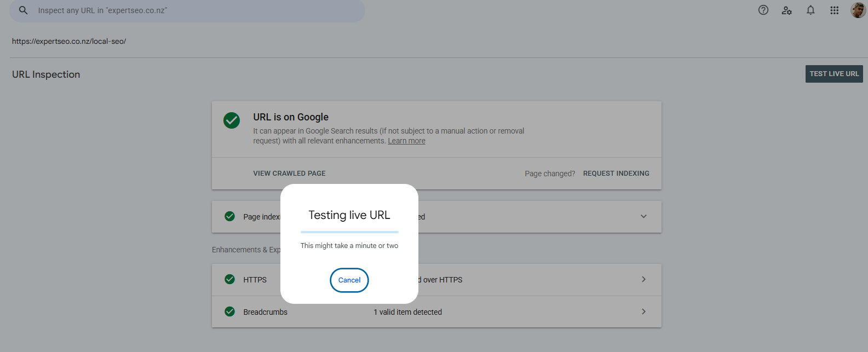The image size is (868, 352).
Task: Open the notifications bell
Action: tap(810, 10)
